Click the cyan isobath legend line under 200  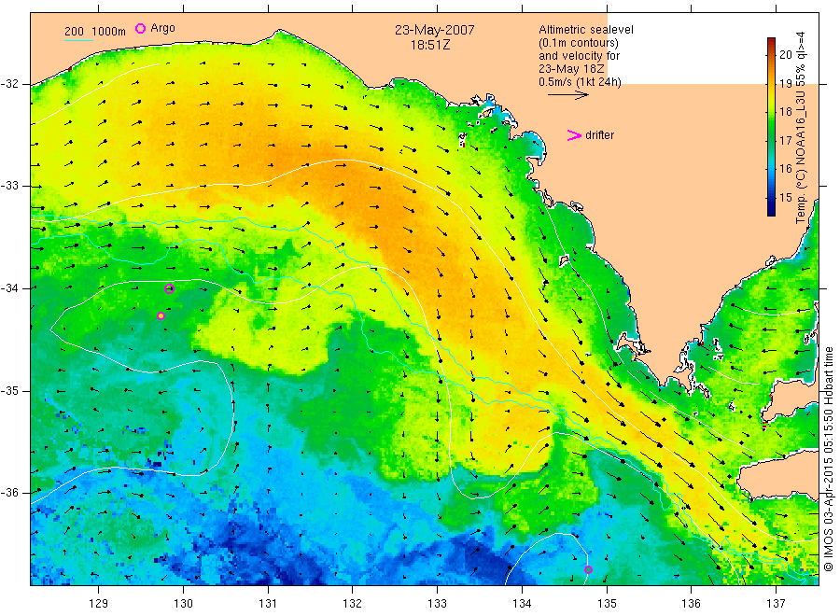(78, 41)
